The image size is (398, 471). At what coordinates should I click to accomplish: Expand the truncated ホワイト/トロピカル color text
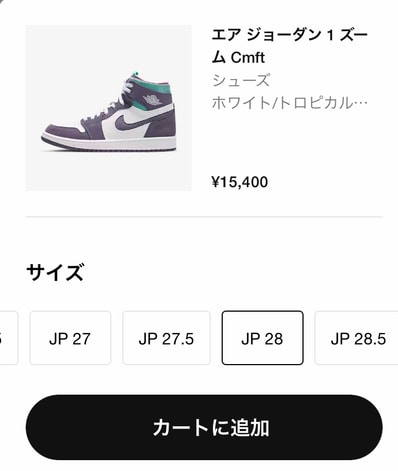289,103
